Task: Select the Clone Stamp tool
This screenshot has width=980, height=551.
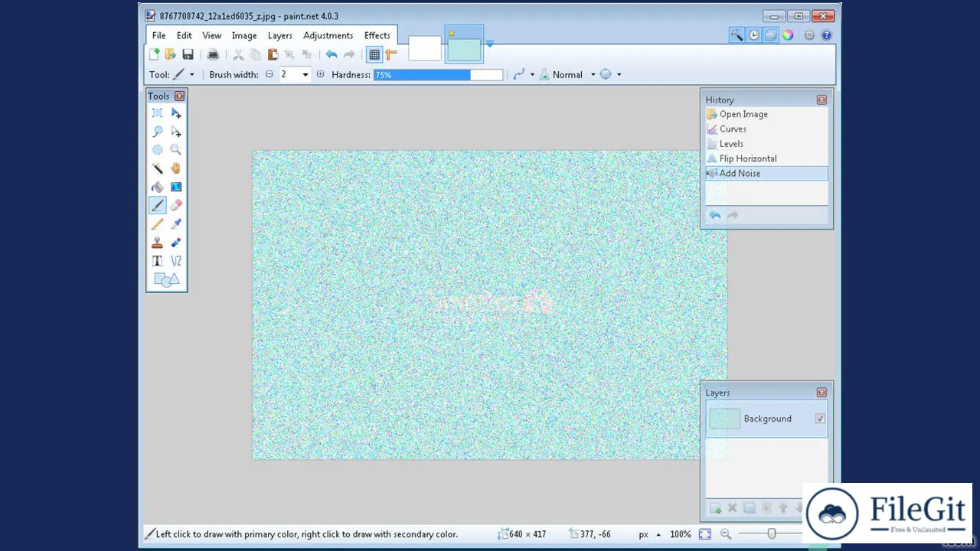Action: coord(157,242)
